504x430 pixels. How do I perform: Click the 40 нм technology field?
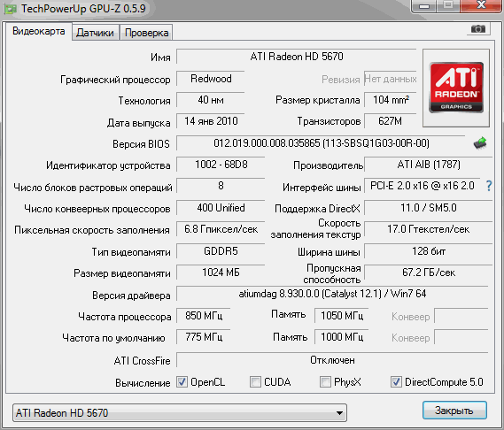(x=211, y=100)
